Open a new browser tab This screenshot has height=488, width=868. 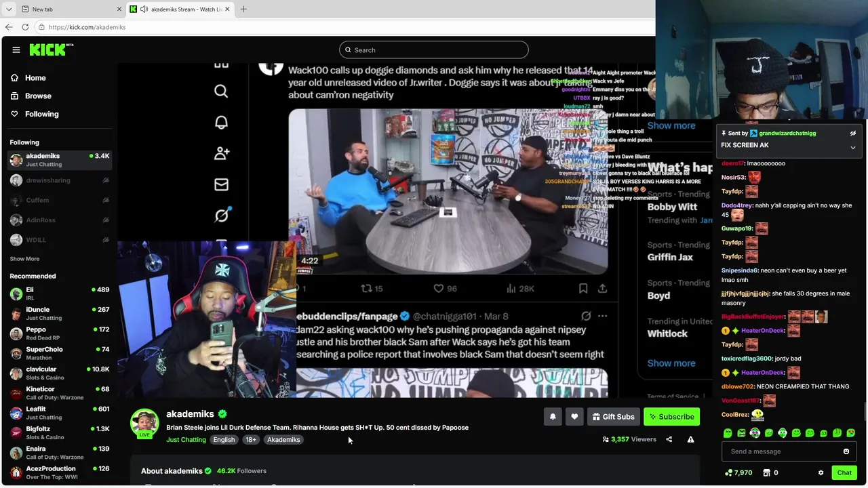[x=243, y=9]
